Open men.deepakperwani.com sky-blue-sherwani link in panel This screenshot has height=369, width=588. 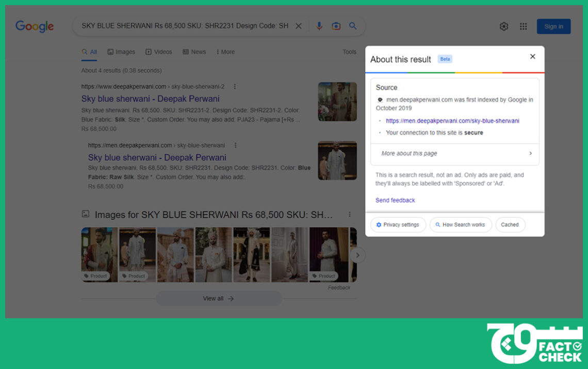click(x=452, y=121)
